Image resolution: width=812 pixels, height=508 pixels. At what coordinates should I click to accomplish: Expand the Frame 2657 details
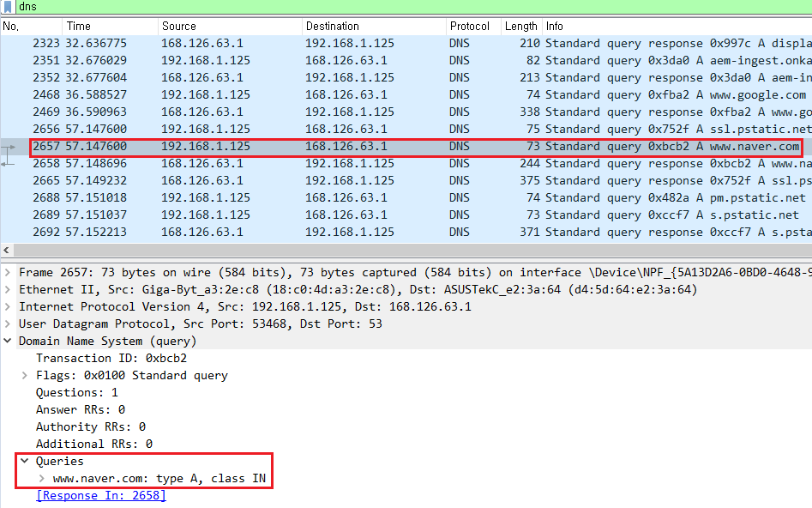tap(7, 272)
